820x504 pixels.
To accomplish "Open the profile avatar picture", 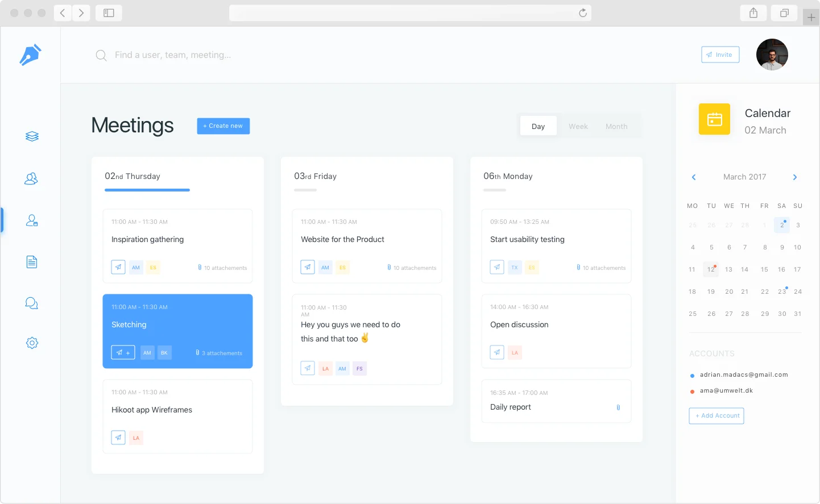I will [772, 54].
